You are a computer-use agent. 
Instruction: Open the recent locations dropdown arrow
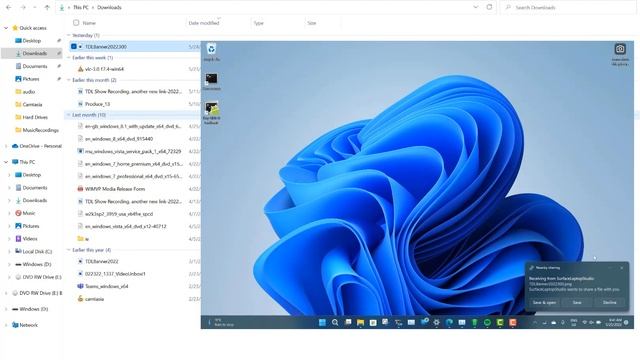coord(35,7)
